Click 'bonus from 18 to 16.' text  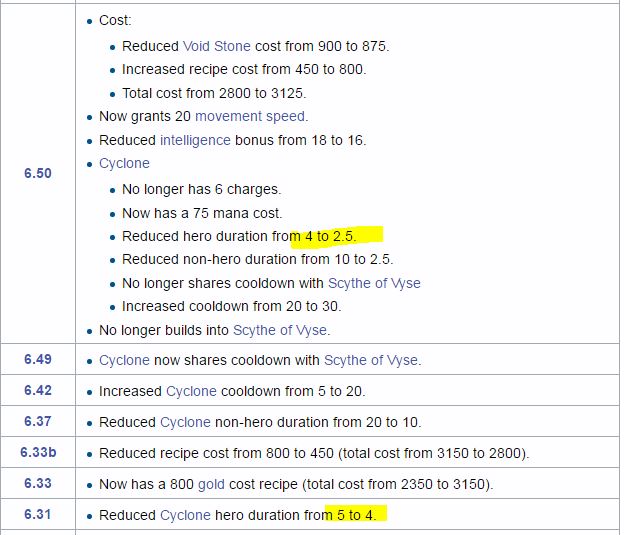[300, 140]
